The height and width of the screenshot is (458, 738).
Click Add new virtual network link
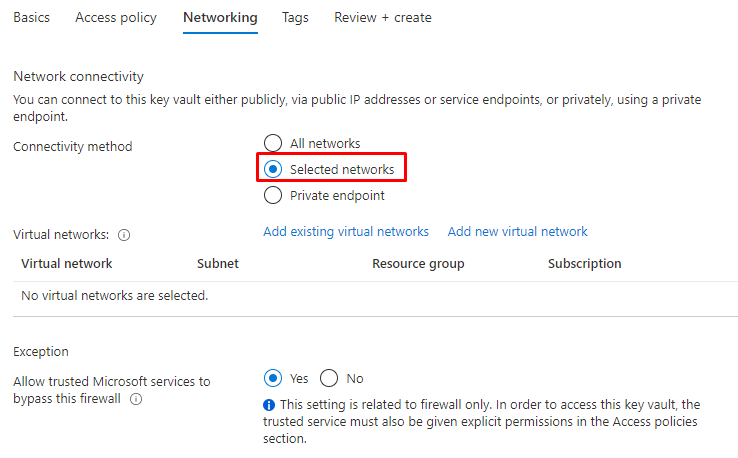click(x=518, y=231)
